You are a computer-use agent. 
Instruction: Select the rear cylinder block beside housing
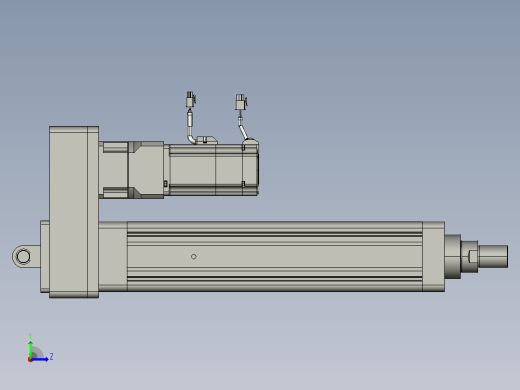(x=113, y=256)
